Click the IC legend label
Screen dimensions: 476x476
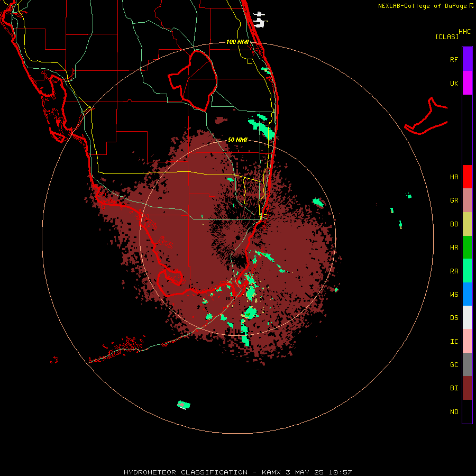pos(454,341)
